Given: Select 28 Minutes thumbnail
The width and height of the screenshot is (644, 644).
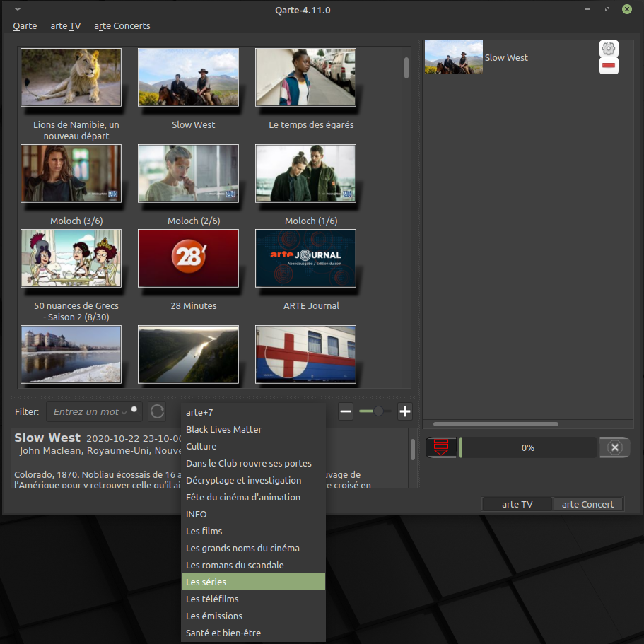Looking at the screenshot, I should tap(188, 258).
